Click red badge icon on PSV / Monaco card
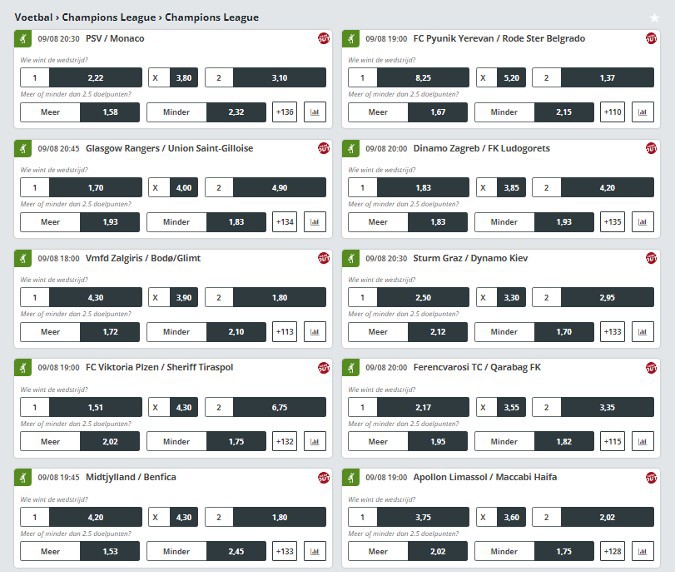 (x=324, y=38)
